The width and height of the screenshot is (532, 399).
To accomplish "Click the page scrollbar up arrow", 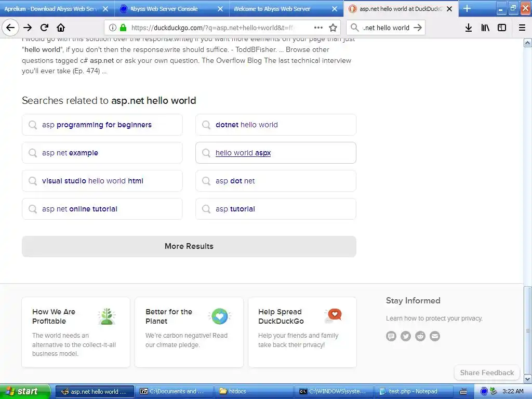I will point(528,43).
